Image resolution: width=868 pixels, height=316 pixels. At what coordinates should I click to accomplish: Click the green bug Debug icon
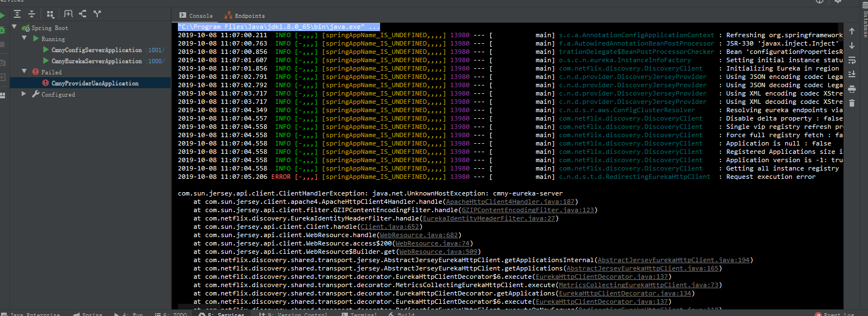click(x=2, y=29)
